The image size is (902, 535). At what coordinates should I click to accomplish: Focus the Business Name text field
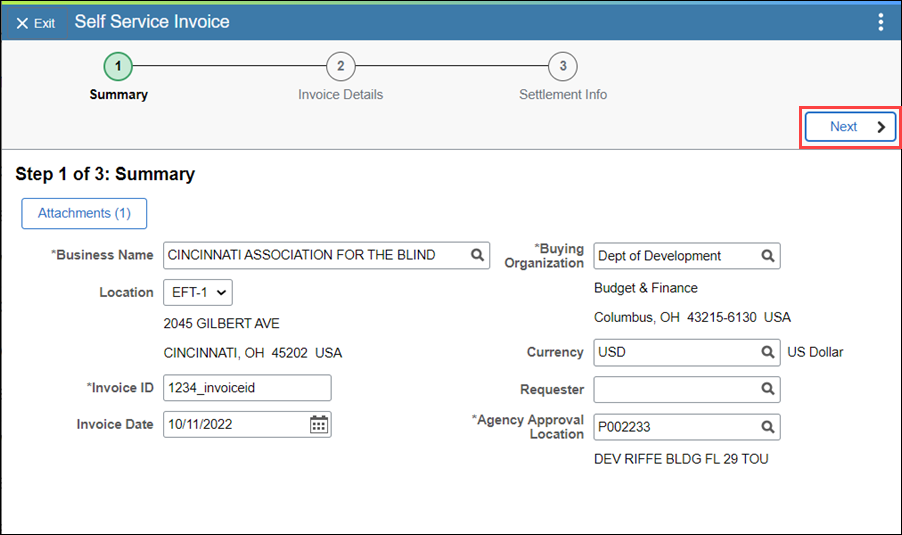[316, 255]
